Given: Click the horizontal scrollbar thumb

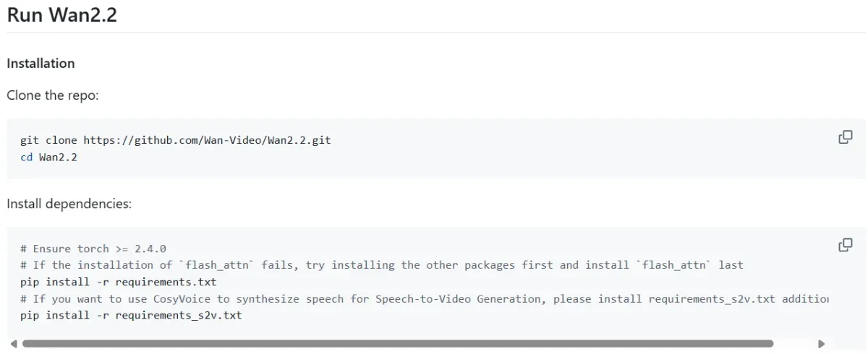Looking at the screenshot, I should [398, 344].
